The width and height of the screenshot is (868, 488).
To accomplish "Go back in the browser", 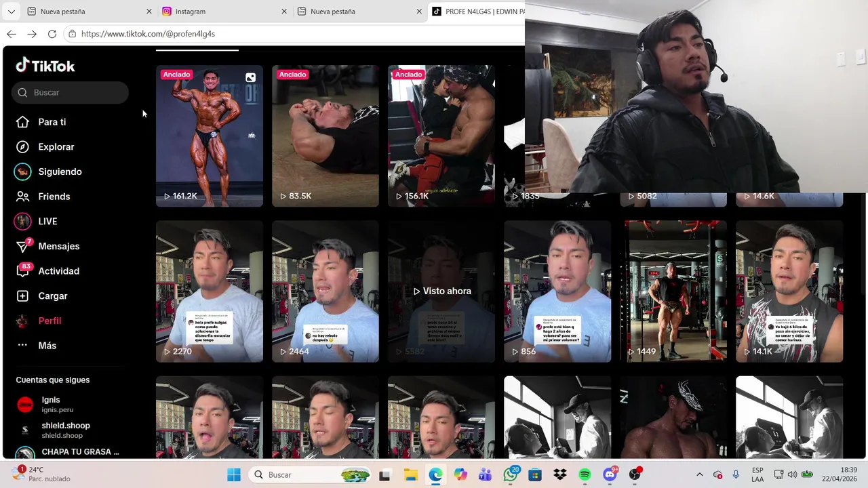I will coord(12,34).
